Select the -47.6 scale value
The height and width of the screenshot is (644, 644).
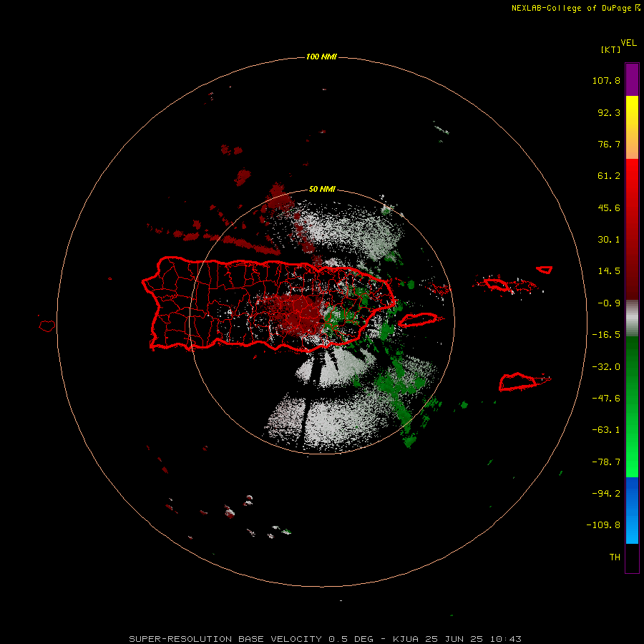point(606,399)
